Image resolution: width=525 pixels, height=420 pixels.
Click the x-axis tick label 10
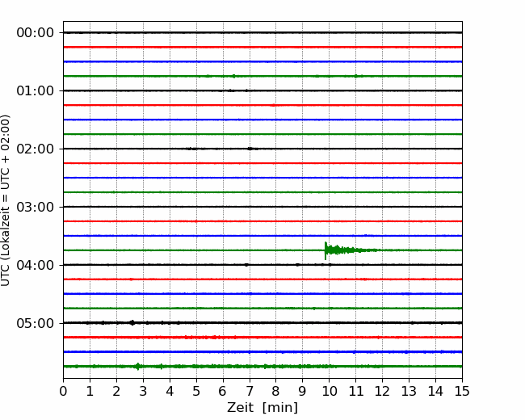[330, 391]
